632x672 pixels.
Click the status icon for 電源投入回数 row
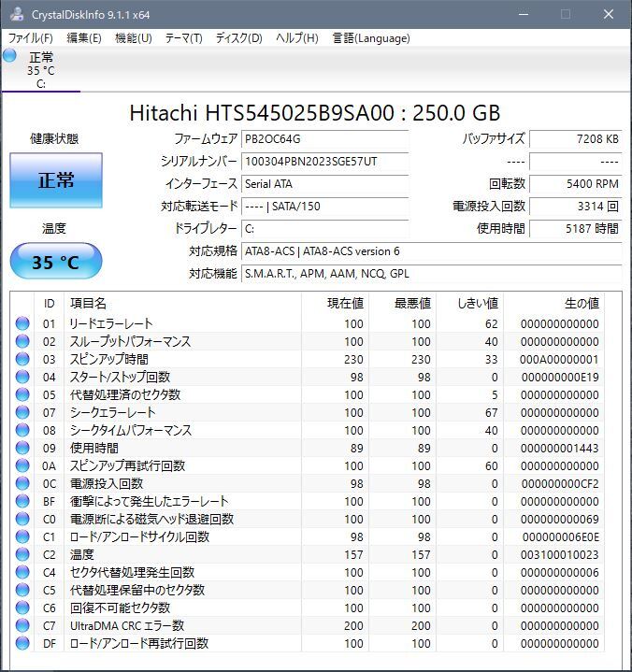tap(22, 484)
